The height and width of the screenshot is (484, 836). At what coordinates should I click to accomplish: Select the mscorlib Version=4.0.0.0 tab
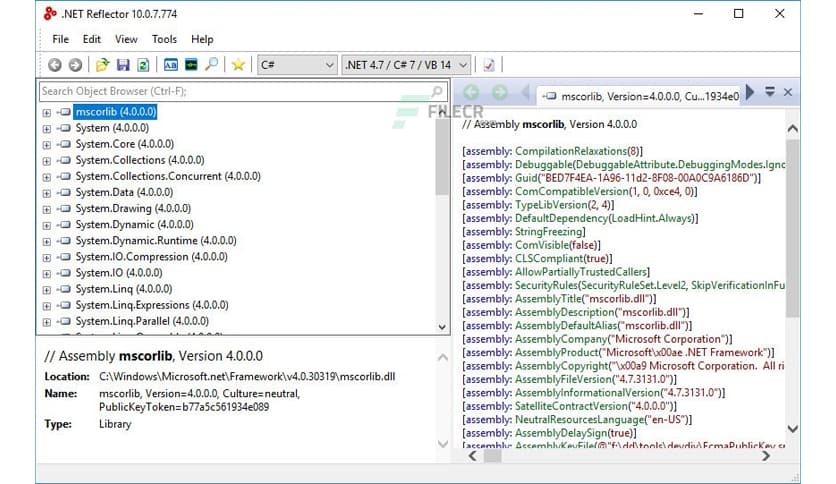tap(640, 96)
